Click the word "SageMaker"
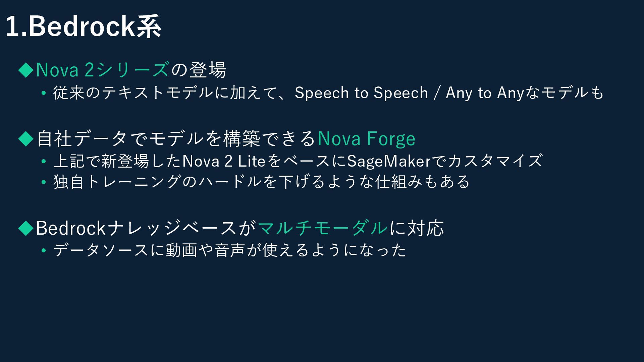This screenshot has width=644, height=362. click(x=388, y=161)
